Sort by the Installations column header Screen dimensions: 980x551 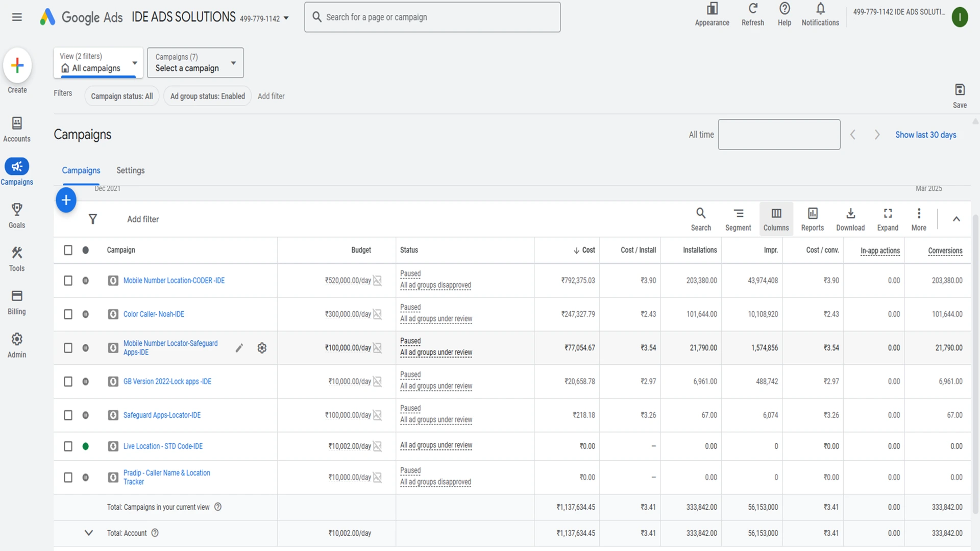[700, 250]
